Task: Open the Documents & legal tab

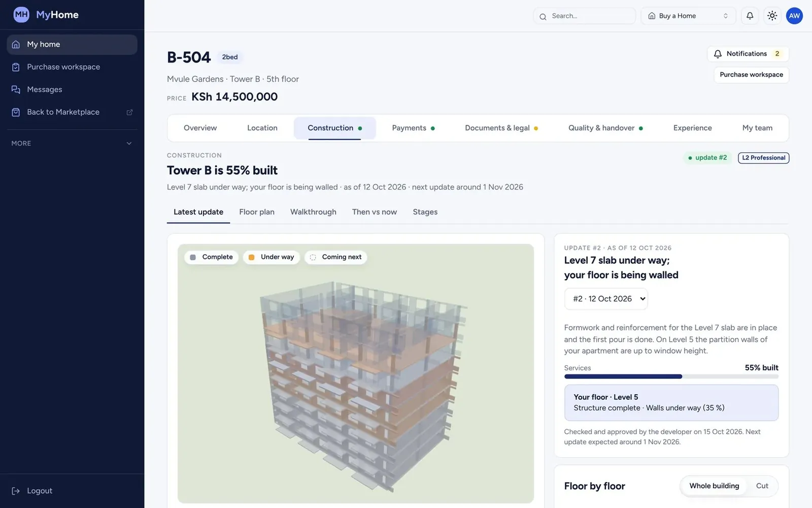Action: coord(501,128)
